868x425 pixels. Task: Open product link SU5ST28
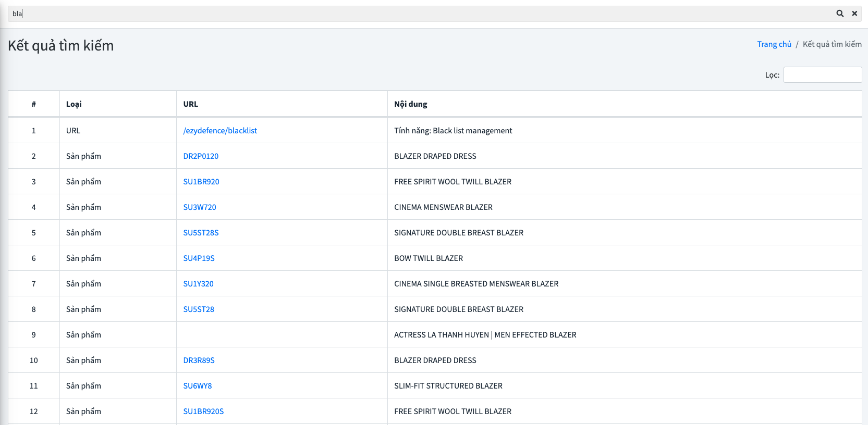199,309
